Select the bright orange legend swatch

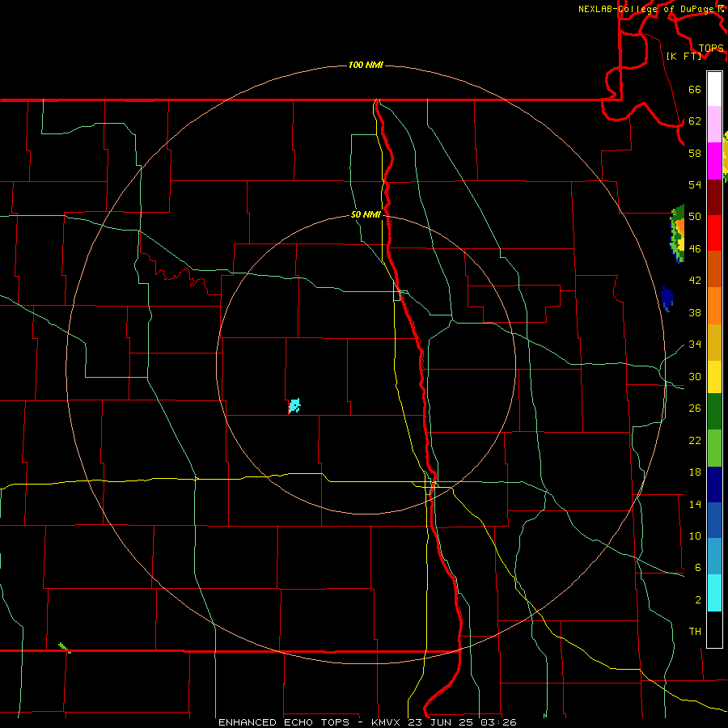click(714, 306)
